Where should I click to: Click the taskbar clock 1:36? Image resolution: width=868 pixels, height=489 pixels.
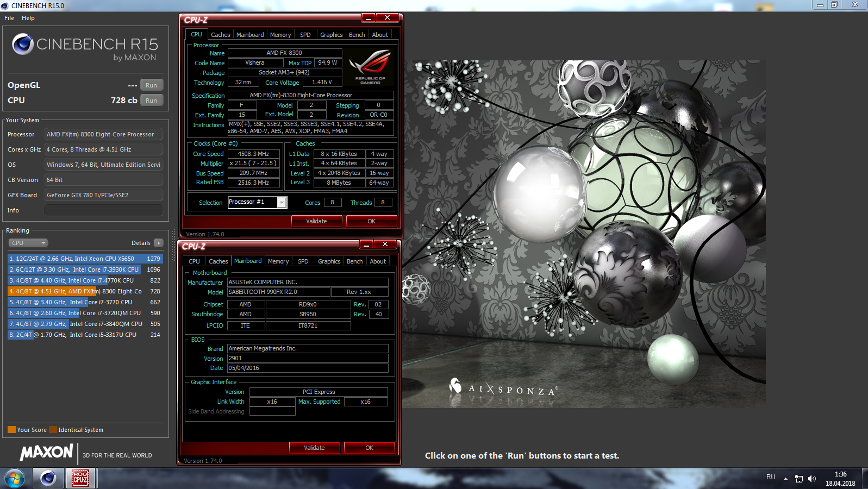841,474
